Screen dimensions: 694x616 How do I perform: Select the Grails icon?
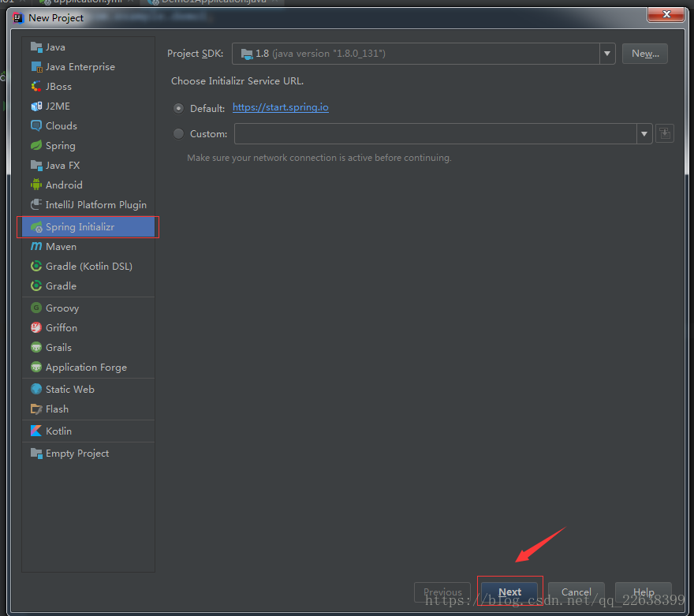coord(36,347)
